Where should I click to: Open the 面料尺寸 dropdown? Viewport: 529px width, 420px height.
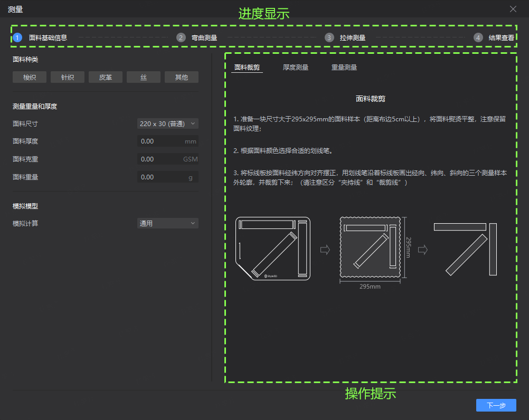coord(168,123)
